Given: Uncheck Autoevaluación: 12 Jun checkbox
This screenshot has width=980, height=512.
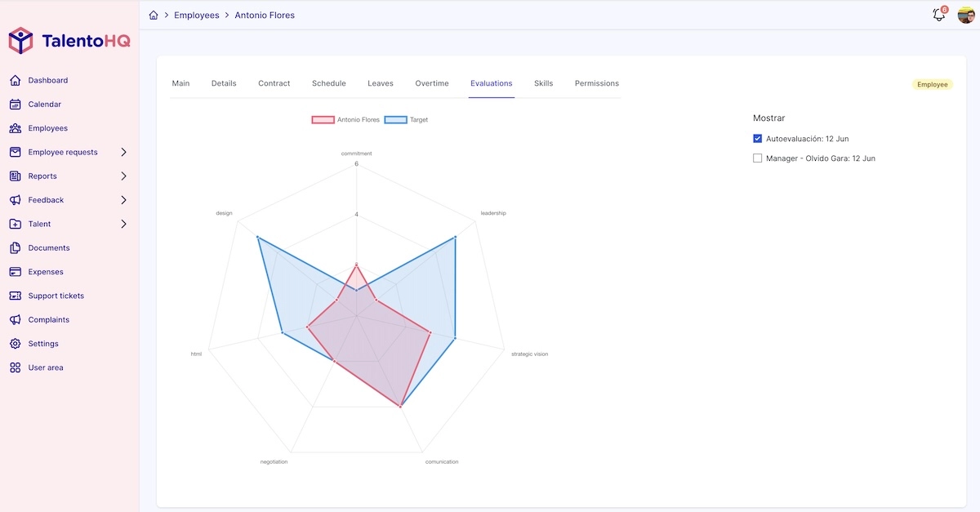Looking at the screenshot, I should point(758,139).
